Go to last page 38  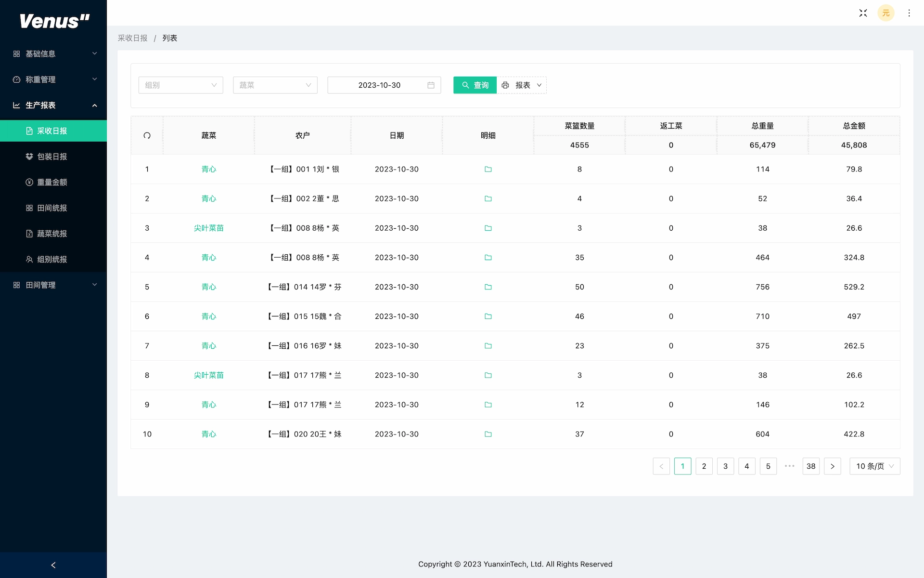811,466
